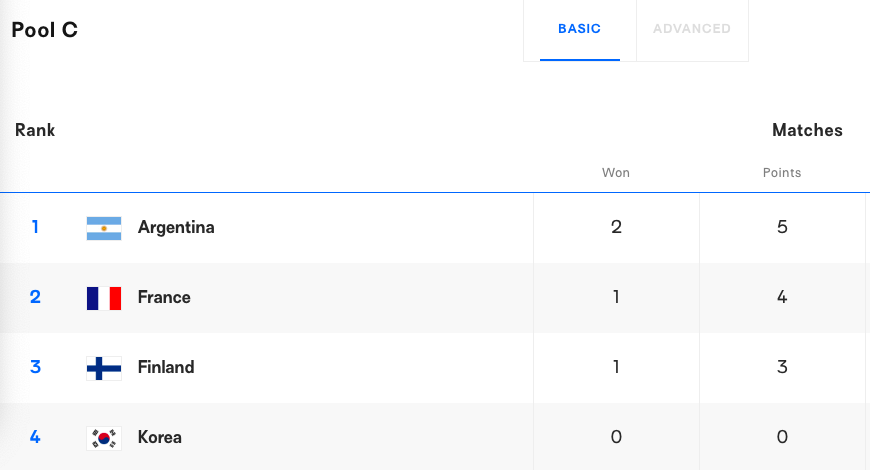This screenshot has height=470, width=870.
Task: Open the Advanced tab
Action: point(692,29)
